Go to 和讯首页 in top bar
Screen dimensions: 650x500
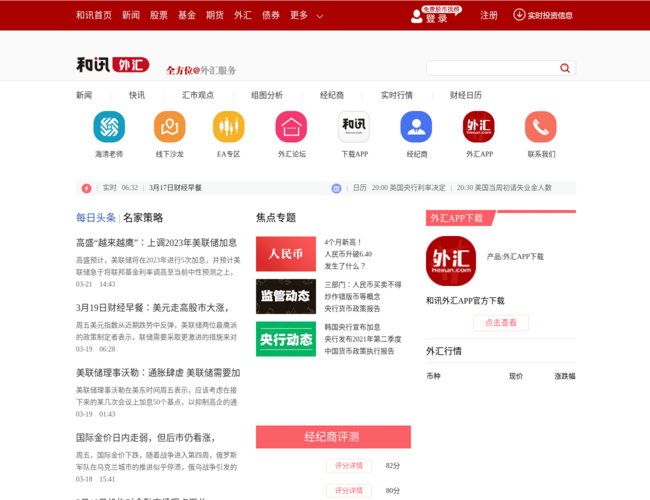tap(94, 15)
